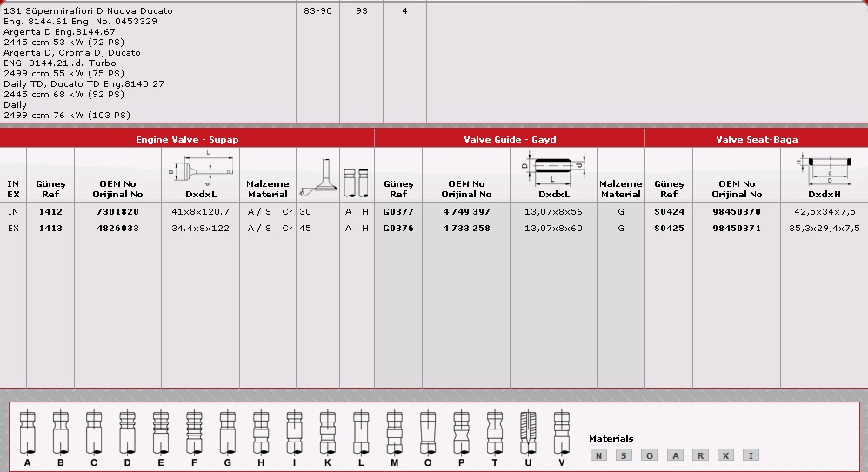This screenshot has height=472, width=868.
Task: Click valve seat DxdxH diagram
Action: coord(824,169)
